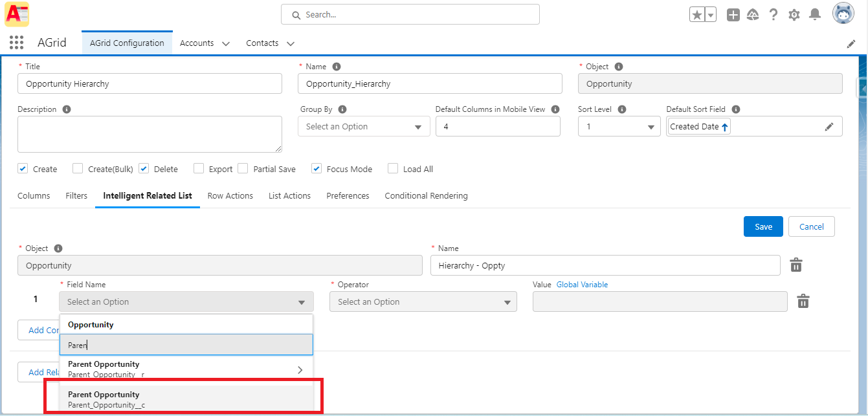Click the Cancel button

(811, 226)
